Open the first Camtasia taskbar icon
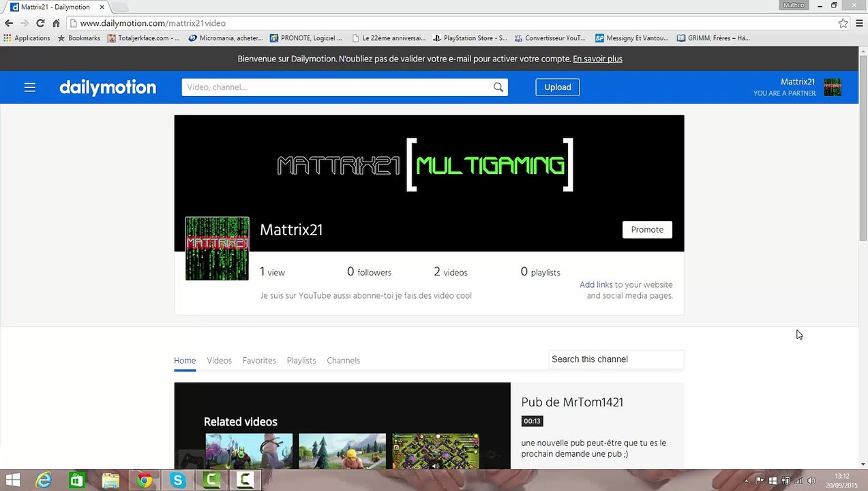 click(x=211, y=481)
